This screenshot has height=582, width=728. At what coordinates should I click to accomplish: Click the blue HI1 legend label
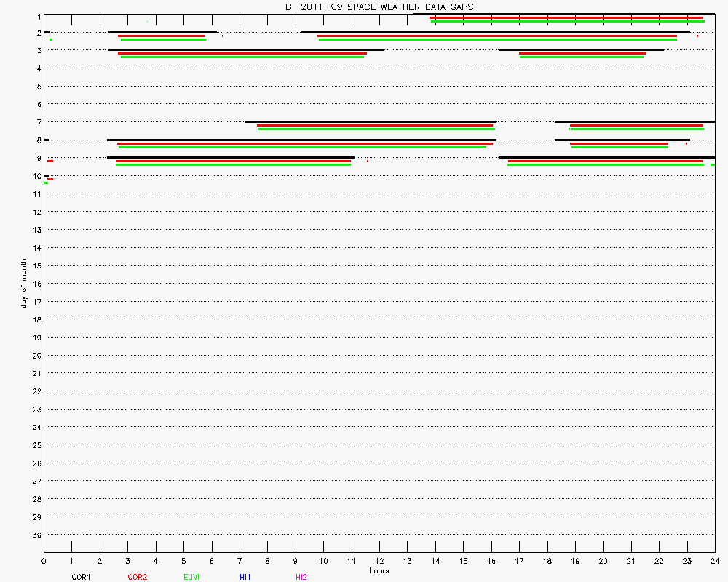pyautogui.click(x=245, y=577)
